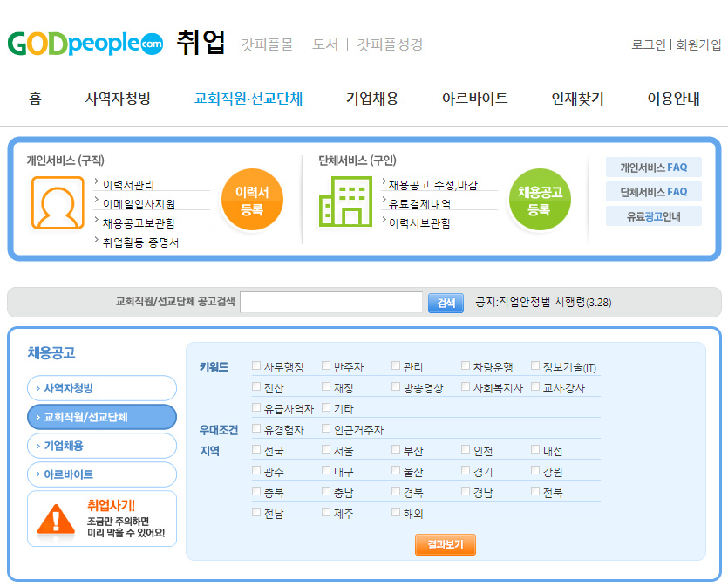Viewport: 728px width, 587px height.
Task: Open the 도서 header link
Action: pyautogui.click(x=325, y=44)
